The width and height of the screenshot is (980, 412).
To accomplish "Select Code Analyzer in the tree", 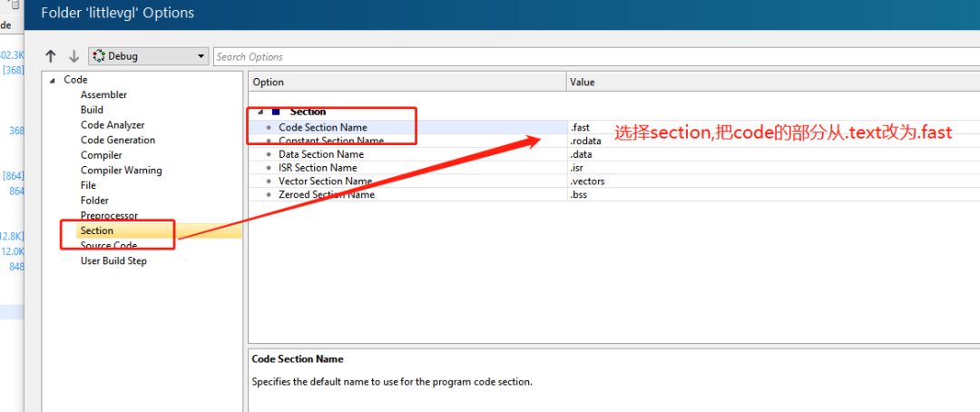I will point(113,125).
